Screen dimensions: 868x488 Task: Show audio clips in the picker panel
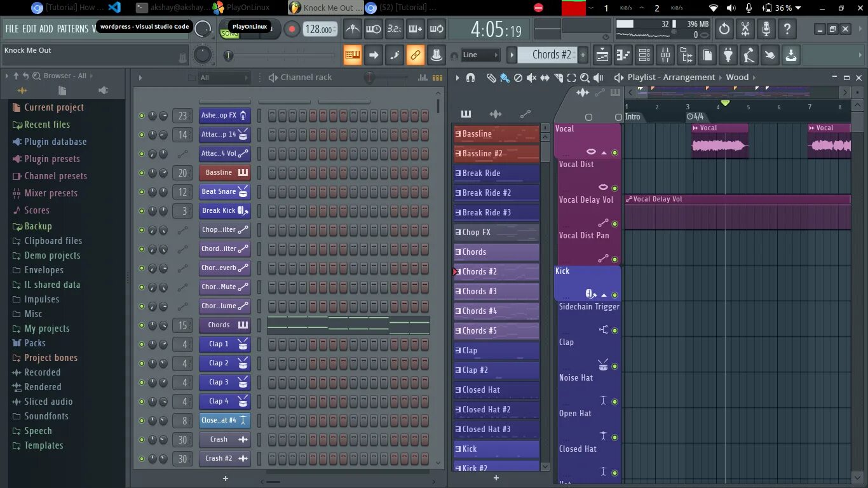[x=496, y=114]
